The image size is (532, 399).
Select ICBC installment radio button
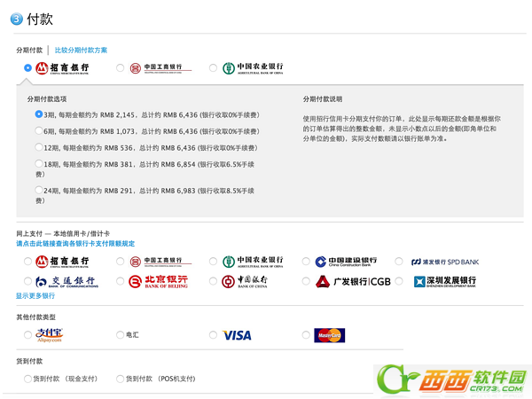[x=120, y=68]
